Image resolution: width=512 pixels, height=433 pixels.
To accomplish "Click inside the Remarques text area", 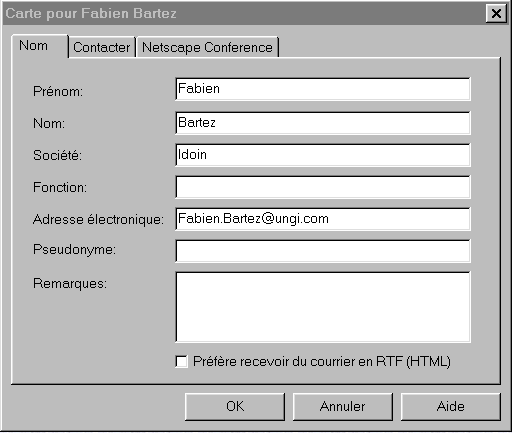I will tap(323, 307).
